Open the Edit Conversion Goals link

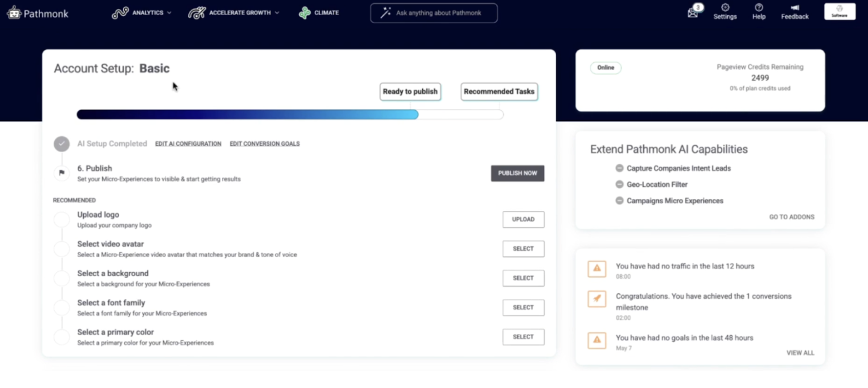[x=264, y=144]
